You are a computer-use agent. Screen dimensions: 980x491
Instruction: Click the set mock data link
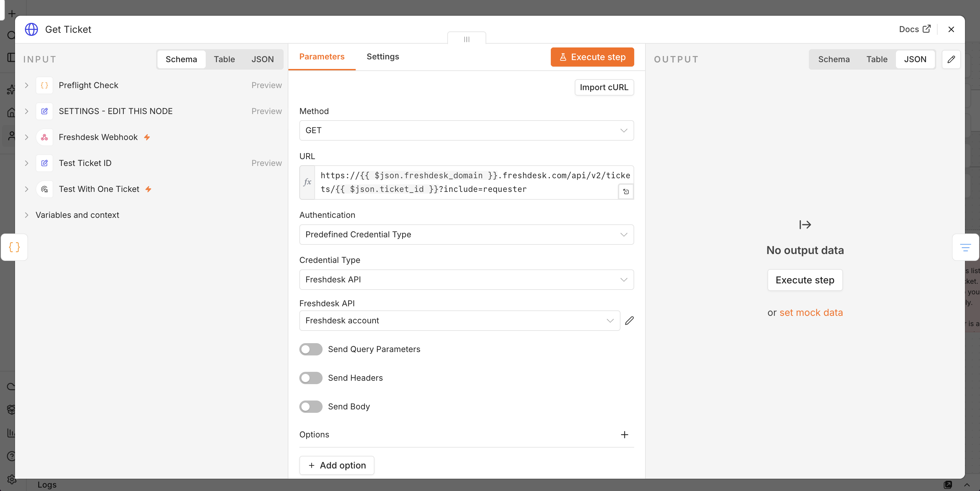[811, 312]
